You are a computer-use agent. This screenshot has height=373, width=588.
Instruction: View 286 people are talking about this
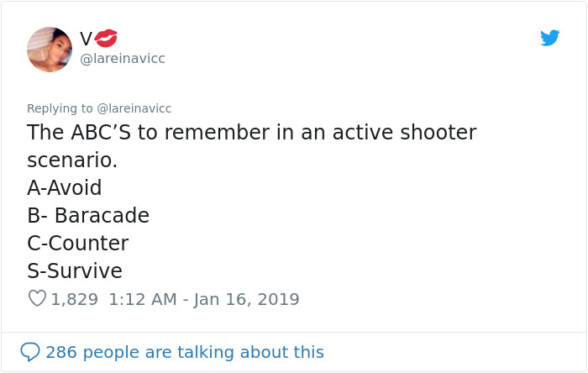point(184,352)
